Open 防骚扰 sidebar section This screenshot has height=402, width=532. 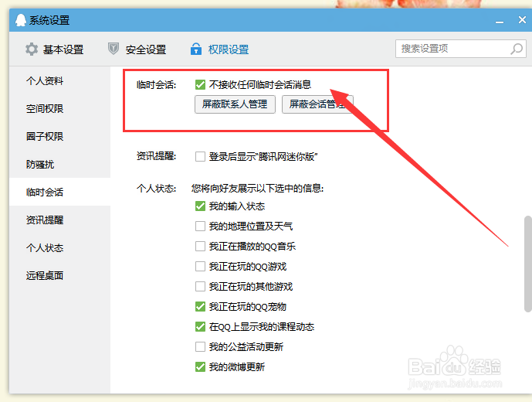click(x=40, y=165)
